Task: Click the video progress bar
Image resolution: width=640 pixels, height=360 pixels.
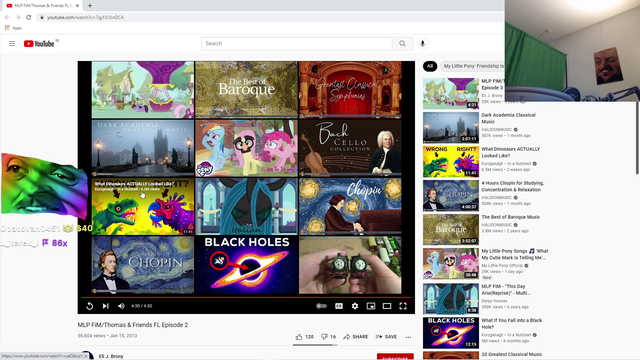Action: (246, 298)
